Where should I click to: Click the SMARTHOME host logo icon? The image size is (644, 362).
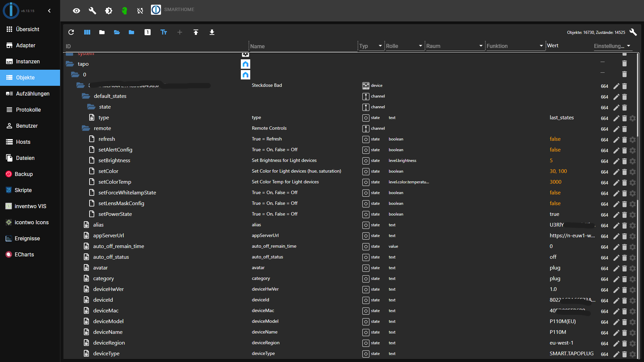(156, 10)
